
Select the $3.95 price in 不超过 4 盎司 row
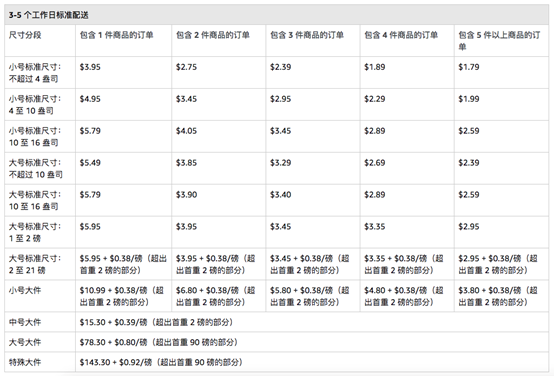[x=90, y=67]
